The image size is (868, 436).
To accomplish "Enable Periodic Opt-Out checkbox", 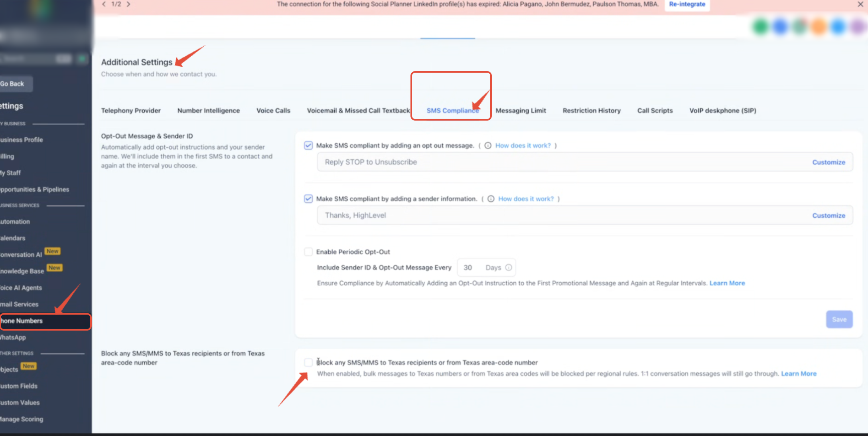I will tap(308, 252).
